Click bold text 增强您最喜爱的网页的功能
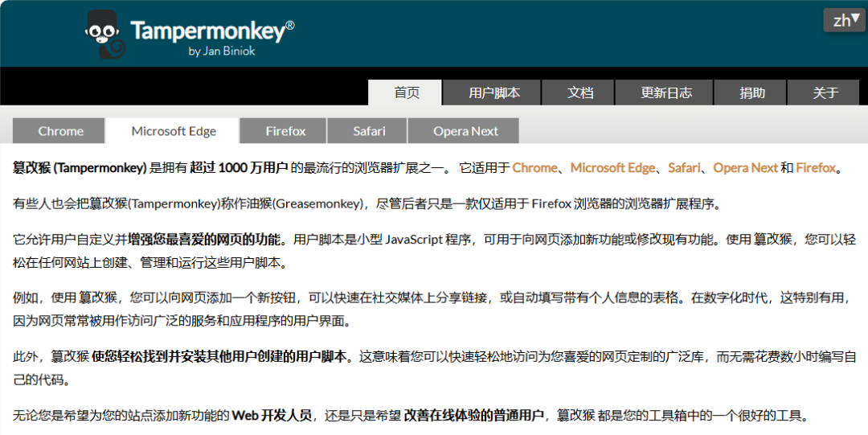This screenshot has width=868, height=435. pos(204,240)
